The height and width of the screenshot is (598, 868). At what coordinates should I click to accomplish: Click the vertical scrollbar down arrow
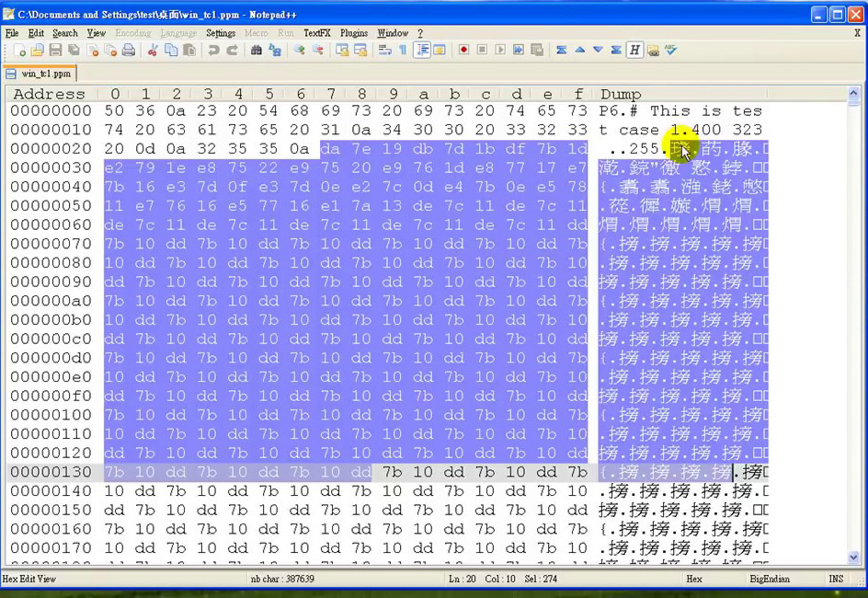pyautogui.click(x=853, y=558)
